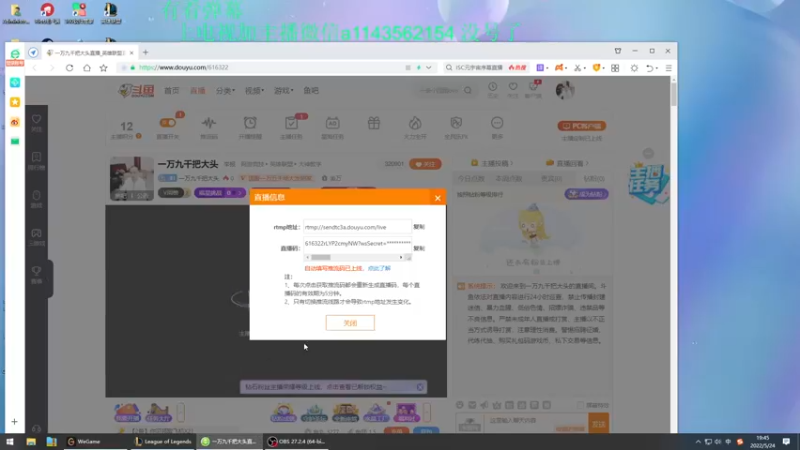Image resolution: width=800 pixels, height=450 pixels.
Task: Copy the 直播码 stream key via 复制
Action: (x=419, y=248)
